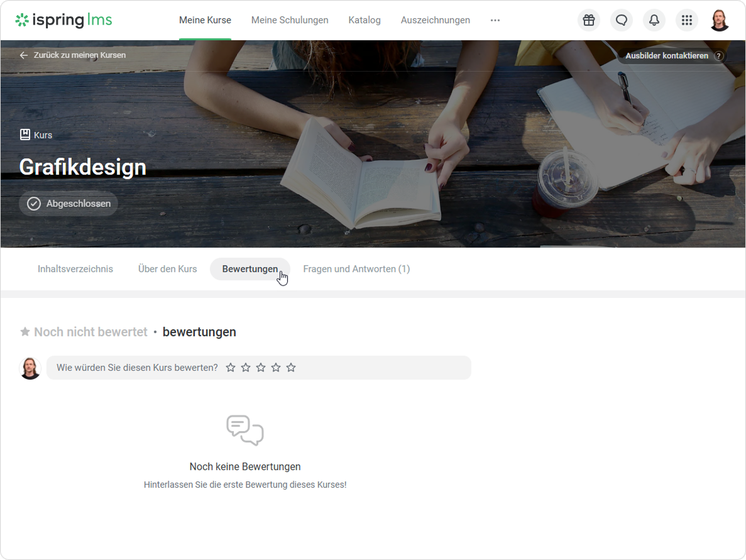This screenshot has width=746, height=560.
Task: Click the rating prompt field
Action: coord(137,368)
